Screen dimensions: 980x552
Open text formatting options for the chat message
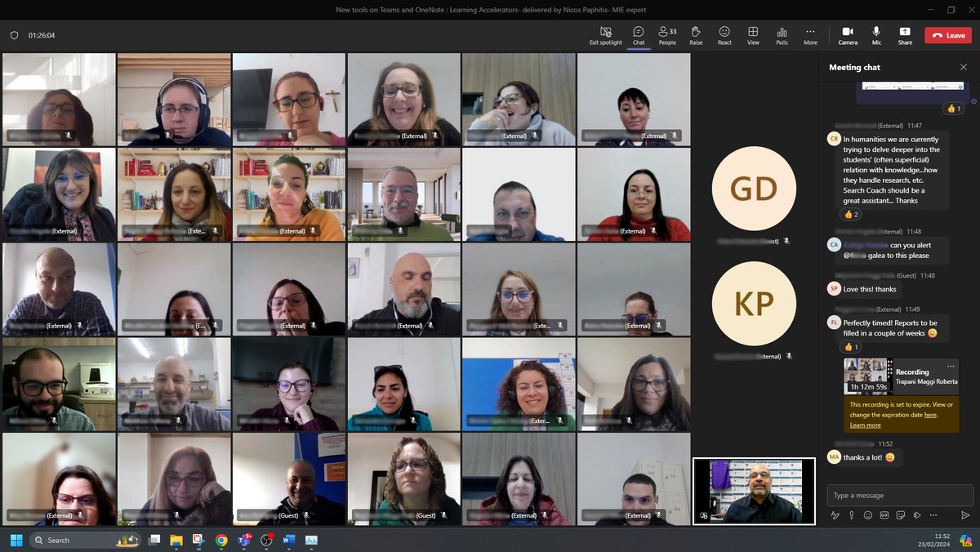(x=835, y=515)
